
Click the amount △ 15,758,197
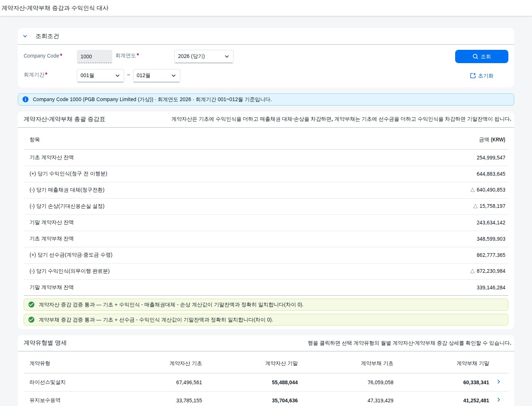(x=490, y=206)
